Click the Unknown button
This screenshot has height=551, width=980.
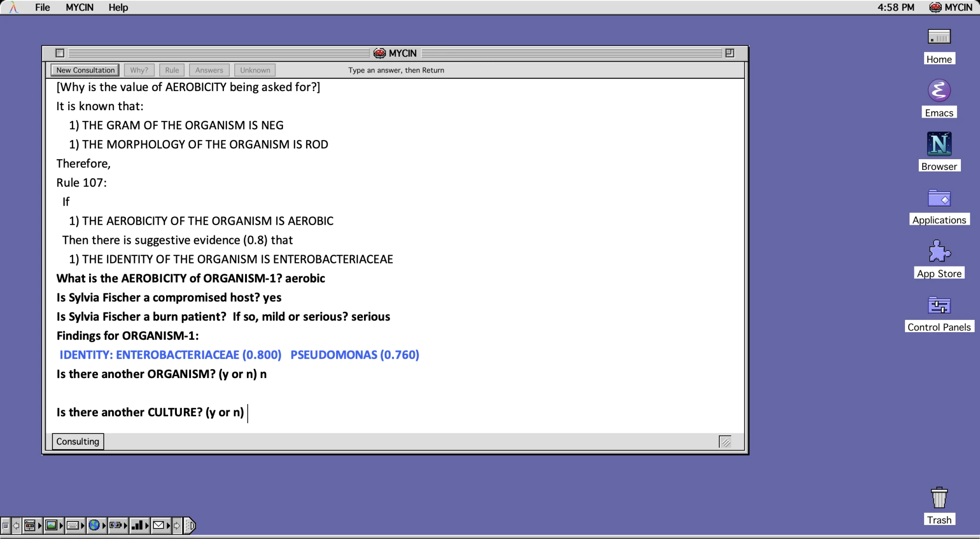coord(255,70)
